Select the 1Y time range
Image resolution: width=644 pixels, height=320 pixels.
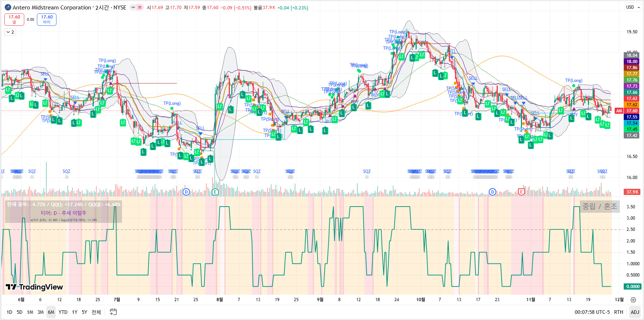(x=75, y=312)
